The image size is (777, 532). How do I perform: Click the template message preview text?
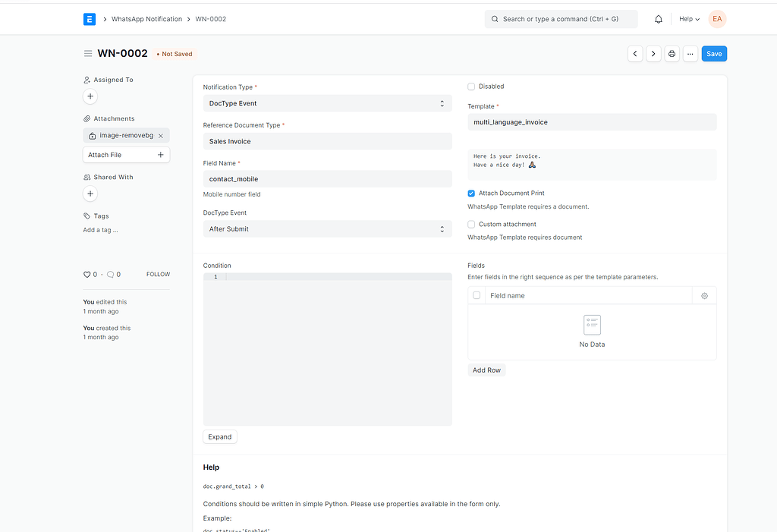pos(592,165)
